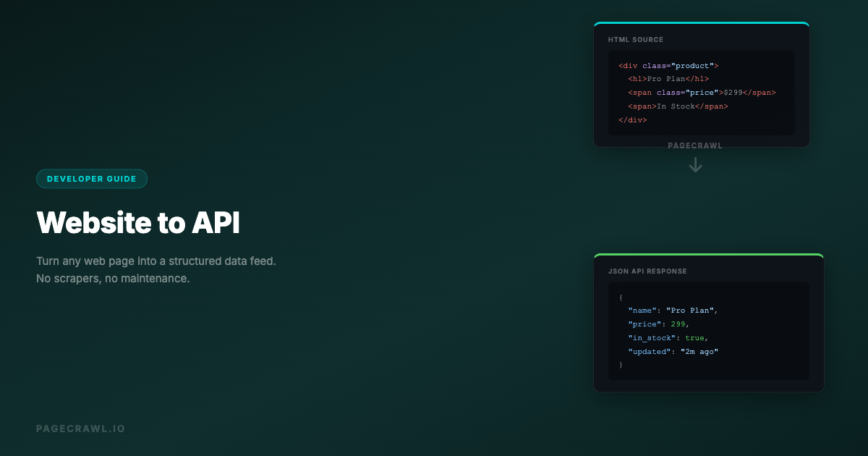The width and height of the screenshot is (868, 456).
Task: Click the teal pill background of DEVELOPER GUIDE
Action: (x=92, y=178)
